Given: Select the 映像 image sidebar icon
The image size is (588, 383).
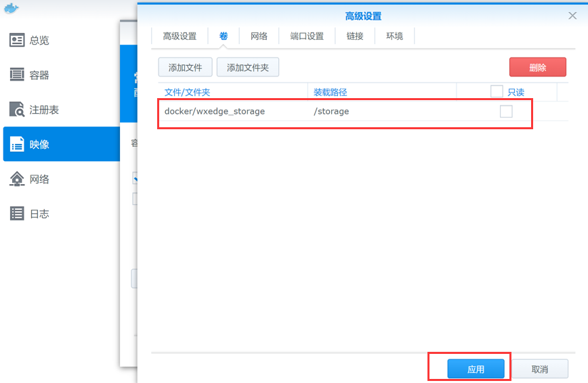Looking at the screenshot, I should pos(17,144).
